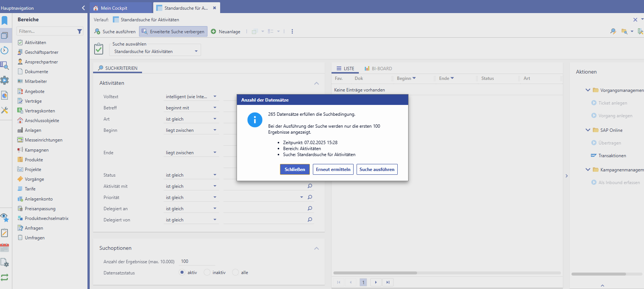Click the 'Anzahl der Ergebnisse' input field
This screenshot has width=644, height=289.
197,261
